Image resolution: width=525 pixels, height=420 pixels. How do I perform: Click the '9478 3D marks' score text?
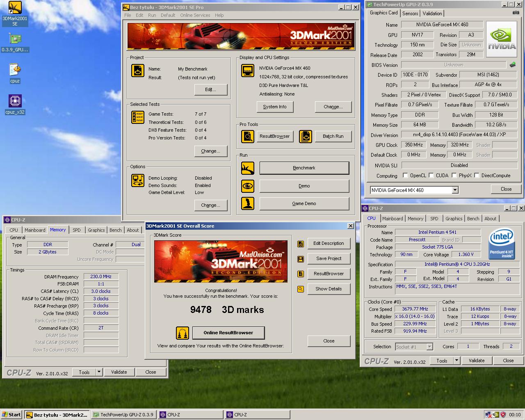(x=227, y=310)
